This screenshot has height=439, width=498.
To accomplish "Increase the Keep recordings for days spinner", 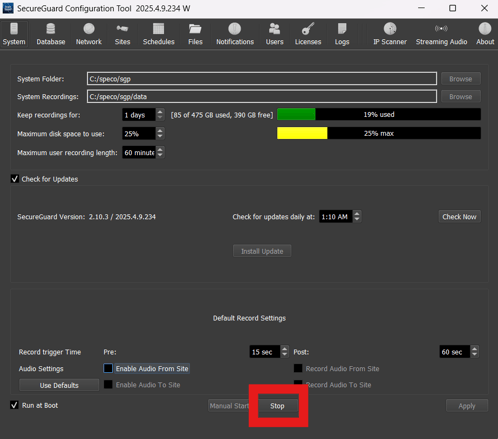I will pos(160,112).
